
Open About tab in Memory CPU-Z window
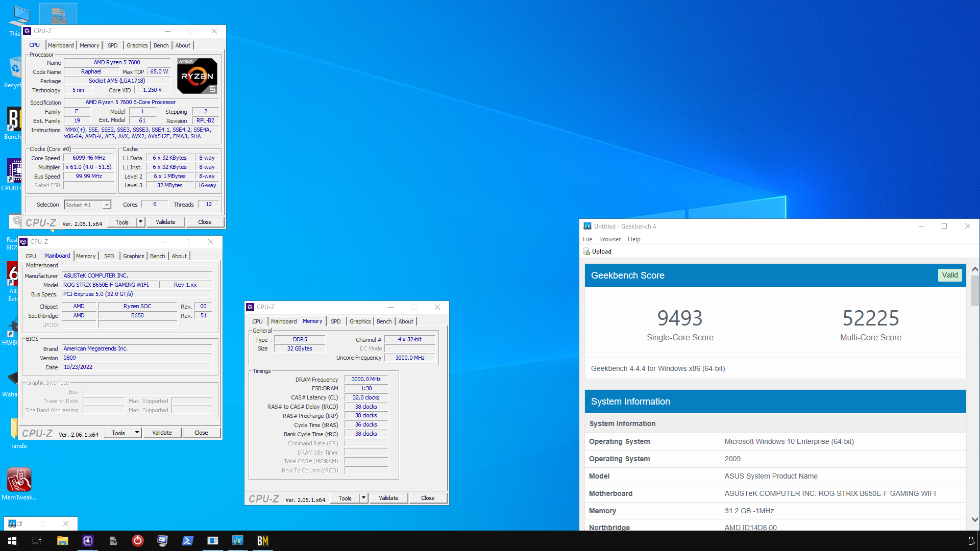pyautogui.click(x=406, y=321)
